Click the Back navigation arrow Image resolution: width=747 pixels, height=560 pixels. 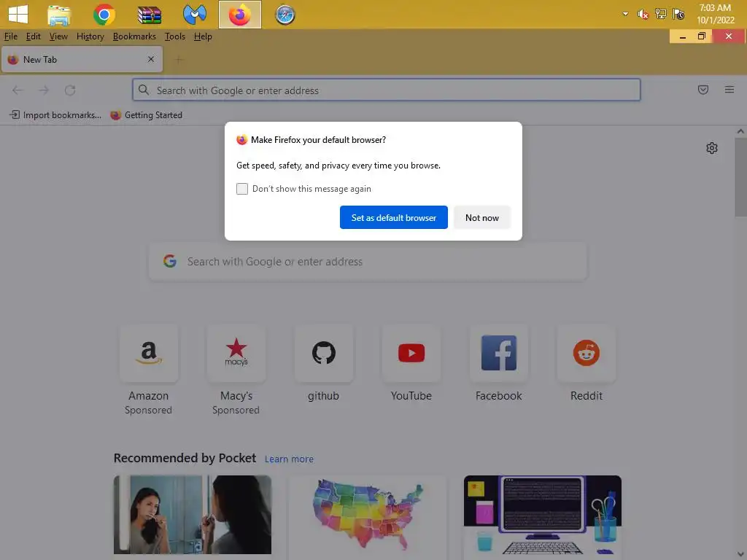pos(18,90)
